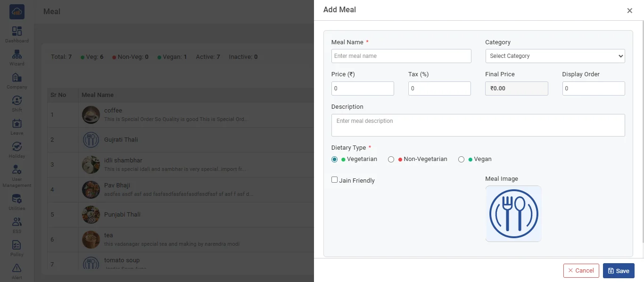Open the Holiday sidebar icon

[17, 146]
